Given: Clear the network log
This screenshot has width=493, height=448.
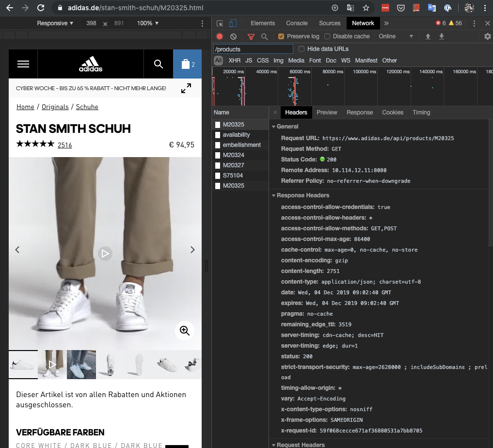Looking at the screenshot, I should [x=233, y=36].
